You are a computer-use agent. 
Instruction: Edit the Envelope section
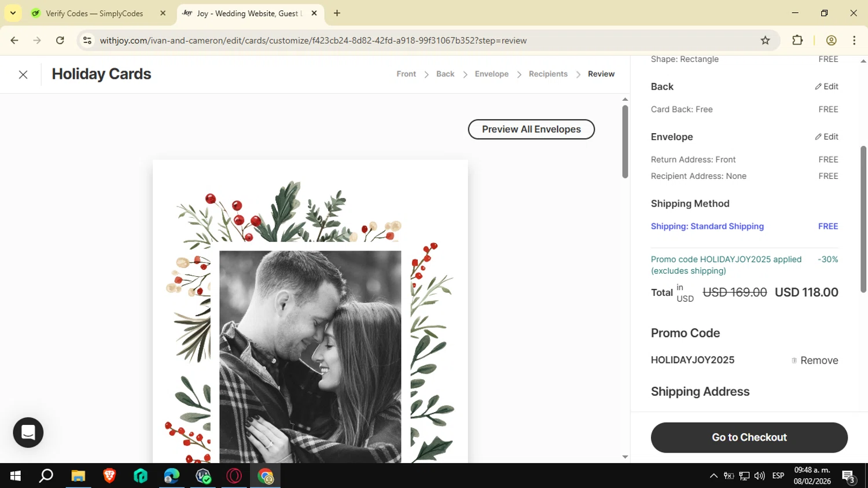[x=826, y=137]
